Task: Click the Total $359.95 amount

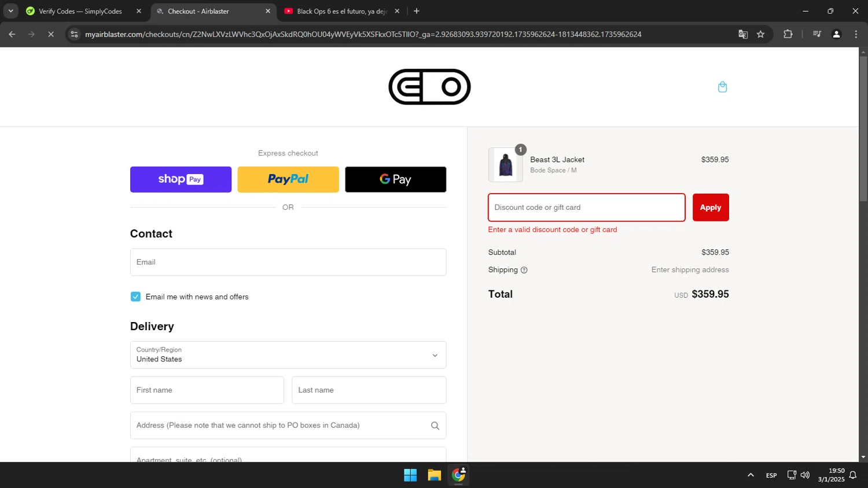Action: [x=710, y=294]
